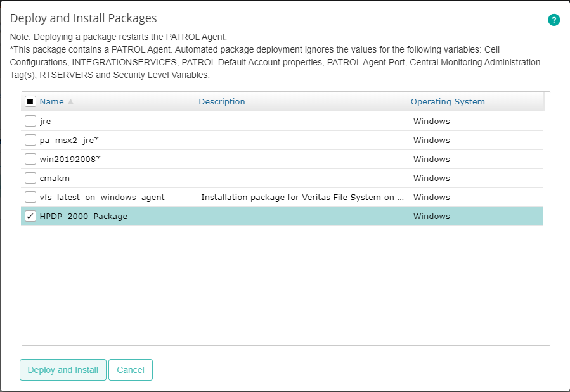
Task: Uncheck the HPDP_2000_Package checkbox
Action: point(29,215)
